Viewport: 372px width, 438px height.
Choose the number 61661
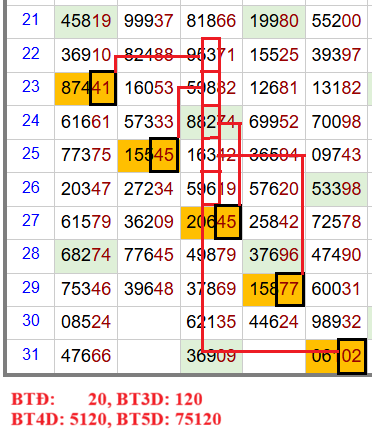[86, 122]
